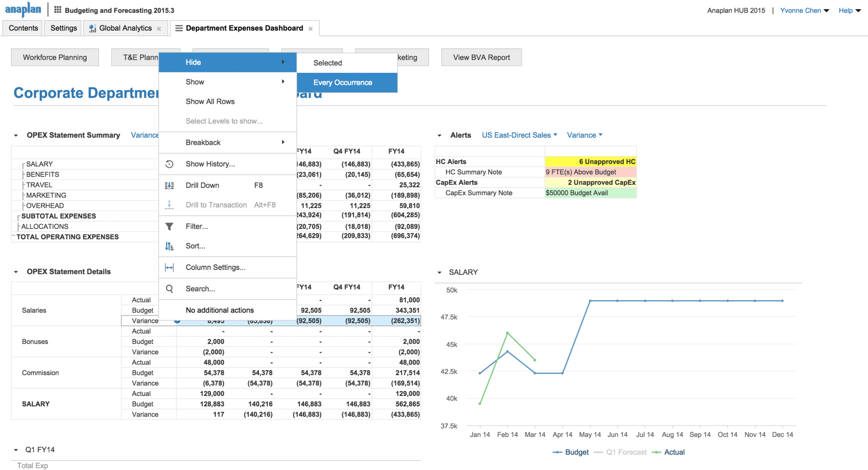The width and height of the screenshot is (868, 470).
Task: Click the Bonuses Budget value 2,000 in first column
Action: [216, 342]
